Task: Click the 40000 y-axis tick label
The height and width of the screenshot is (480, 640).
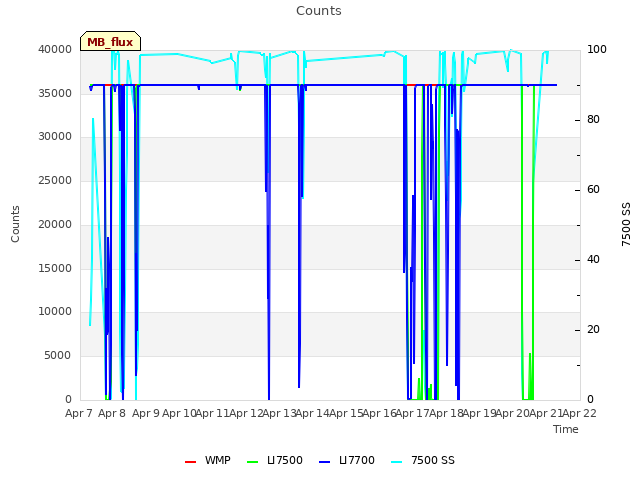Action: (55, 49)
